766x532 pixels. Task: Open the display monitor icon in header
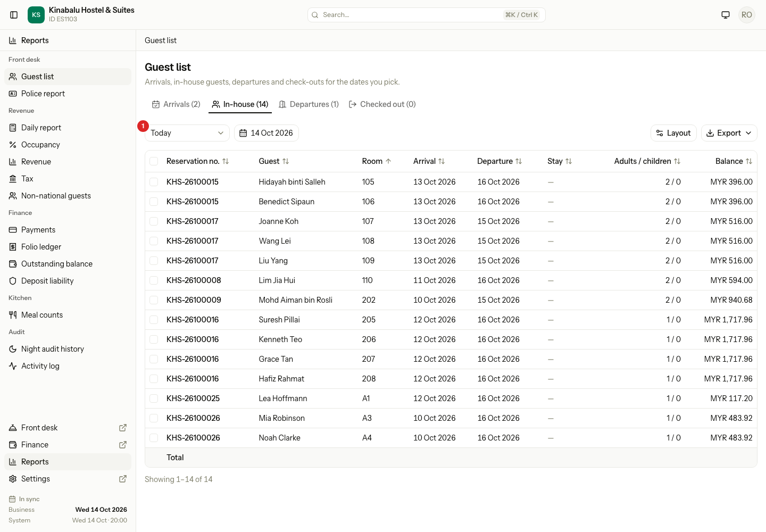point(726,15)
